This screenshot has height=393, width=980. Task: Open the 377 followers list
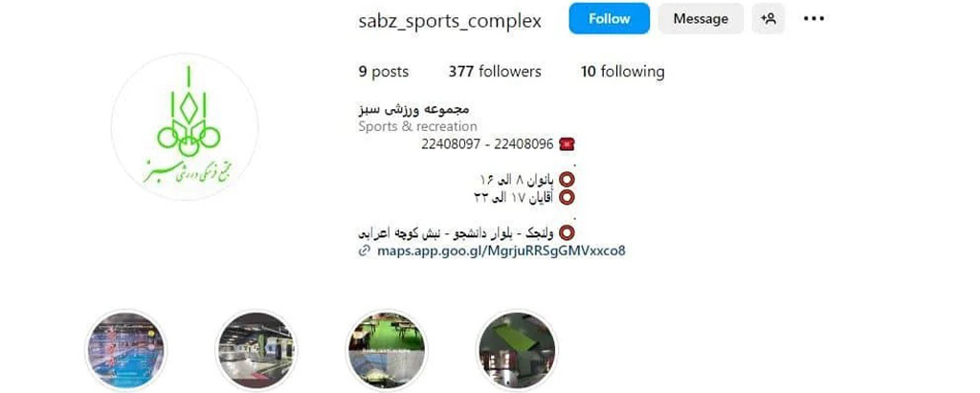point(495,72)
